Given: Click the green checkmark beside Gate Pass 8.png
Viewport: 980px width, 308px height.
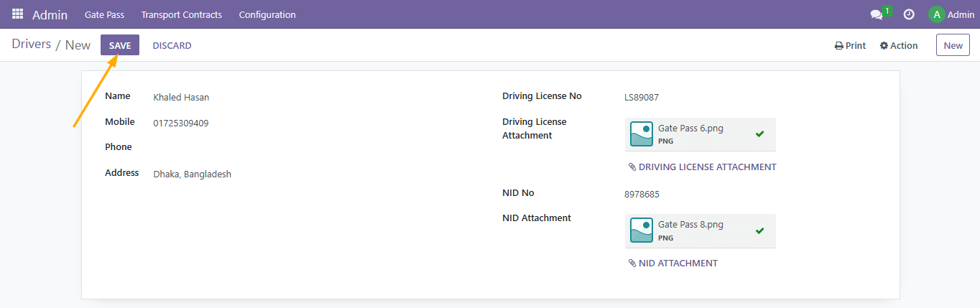Looking at the screenshot, I should click(x=759, y=230).
